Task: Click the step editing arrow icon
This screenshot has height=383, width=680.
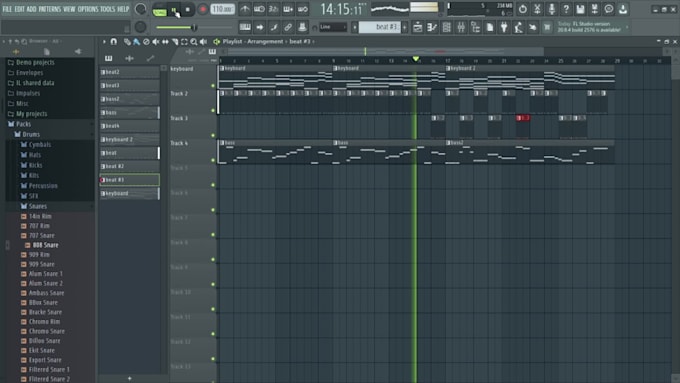Action: click(259, 27)
